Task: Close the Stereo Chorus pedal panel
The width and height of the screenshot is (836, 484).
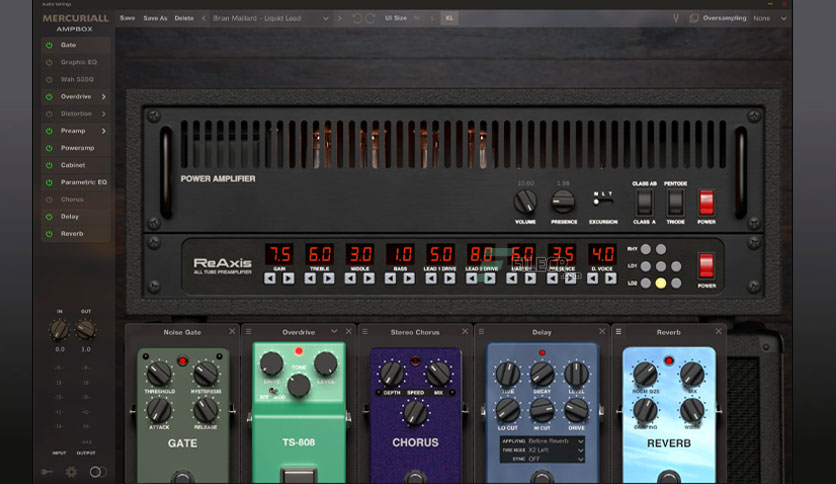Action: tap(465, 331)
